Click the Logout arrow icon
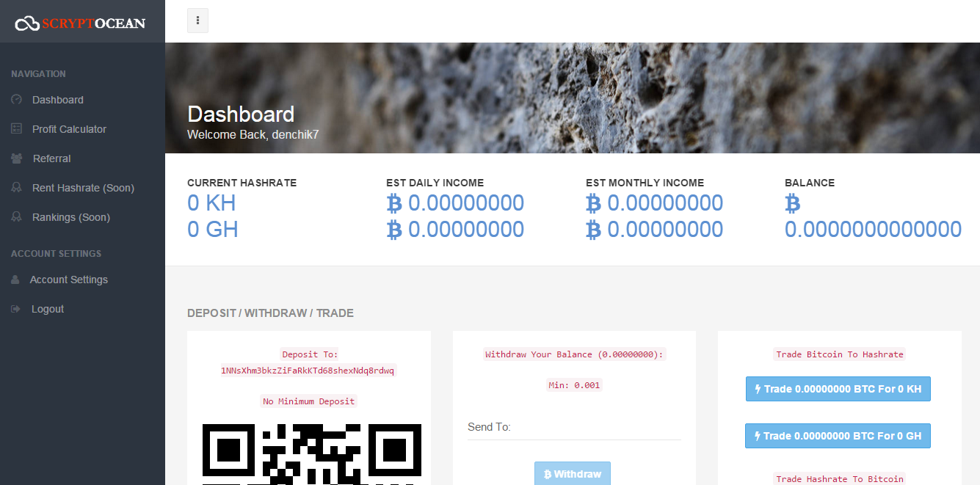The height and width of the screenshot is (485, 980). (x=15, y=309)
